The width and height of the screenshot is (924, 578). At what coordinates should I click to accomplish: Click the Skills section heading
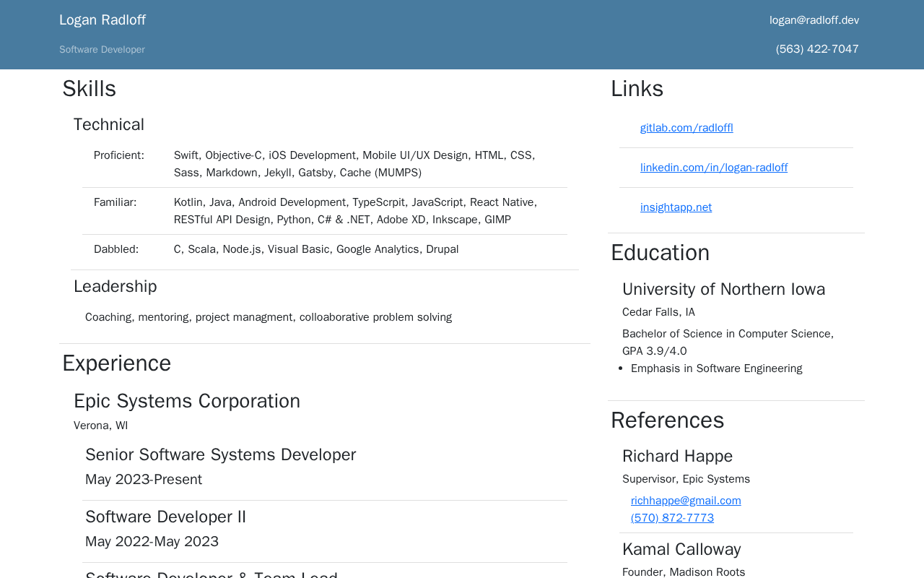(x=89, y=89)
